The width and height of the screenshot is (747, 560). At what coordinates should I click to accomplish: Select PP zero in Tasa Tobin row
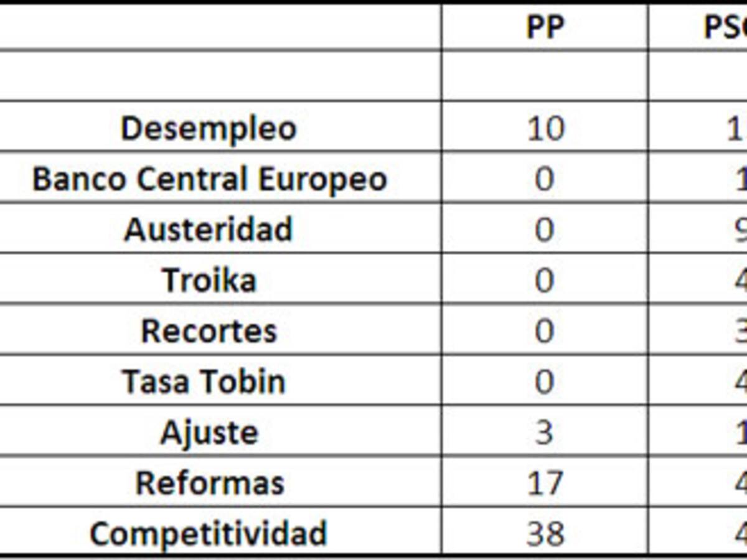tap(545, 381)
